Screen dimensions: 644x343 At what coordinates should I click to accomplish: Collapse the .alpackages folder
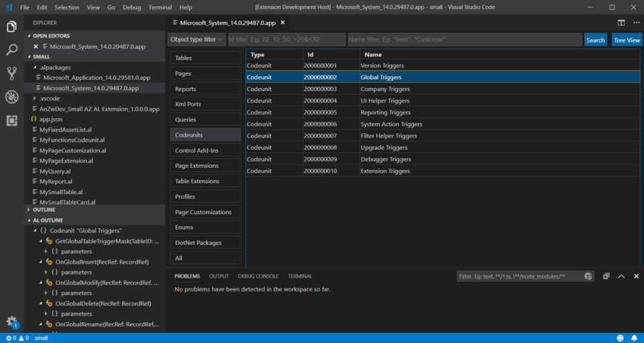(35, 67)
